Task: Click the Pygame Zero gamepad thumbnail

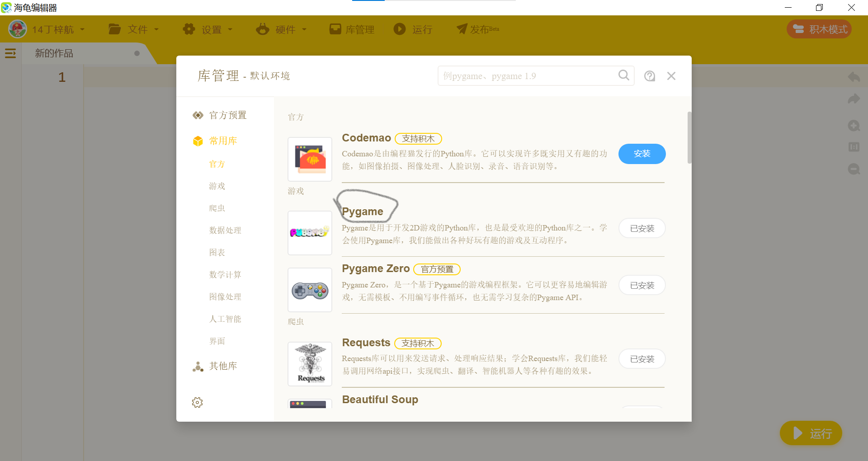Action: (310, 290)
